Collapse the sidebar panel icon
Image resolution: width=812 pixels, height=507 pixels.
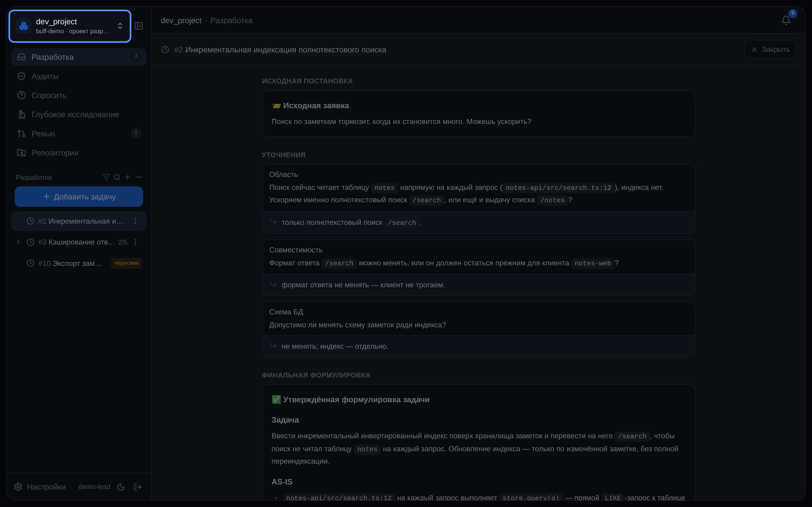139,26
